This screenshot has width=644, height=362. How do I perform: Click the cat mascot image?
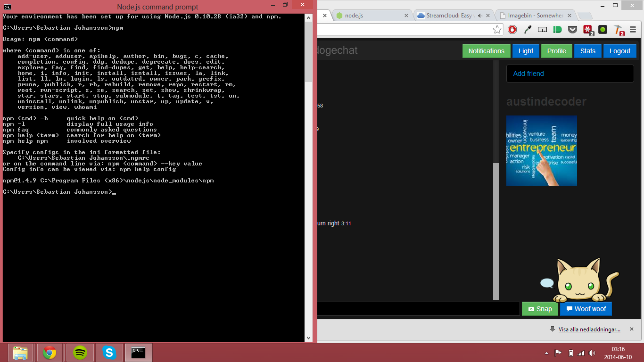pyautogui.click(x=585, y=280)
